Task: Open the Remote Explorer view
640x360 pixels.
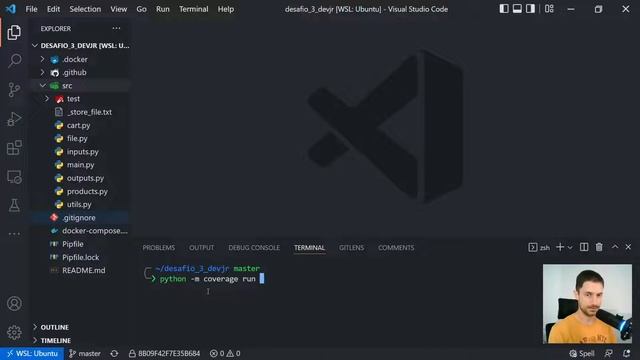Action: coord(14,177)
